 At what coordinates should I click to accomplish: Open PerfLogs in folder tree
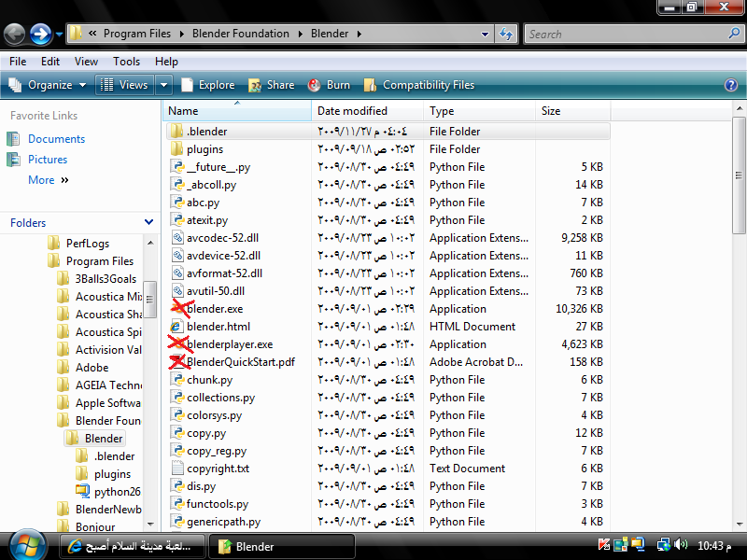pyautogui.click(x=88, y=244)
